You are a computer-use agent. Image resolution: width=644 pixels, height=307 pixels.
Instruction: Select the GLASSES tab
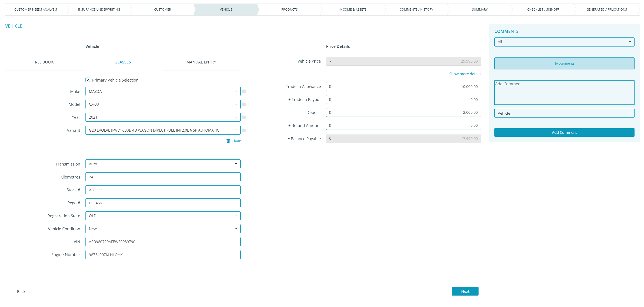point(122,62)
